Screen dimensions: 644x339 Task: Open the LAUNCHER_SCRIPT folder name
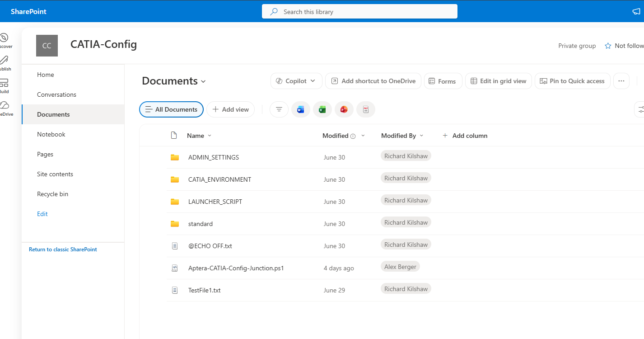(x=215, y=202)
